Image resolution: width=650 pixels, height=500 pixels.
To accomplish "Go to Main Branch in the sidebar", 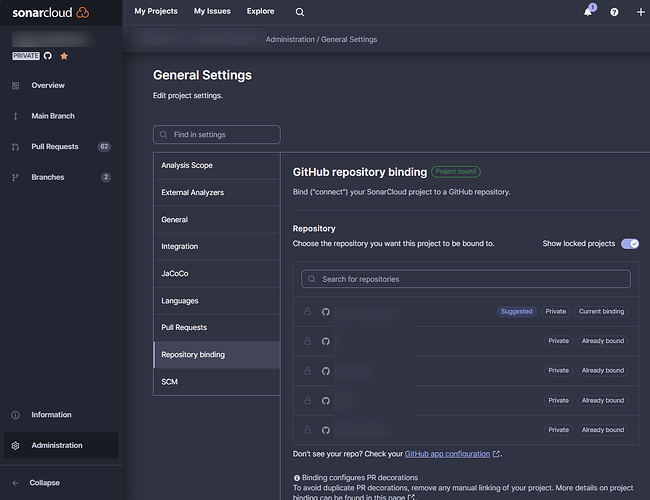I will [53, 116].
